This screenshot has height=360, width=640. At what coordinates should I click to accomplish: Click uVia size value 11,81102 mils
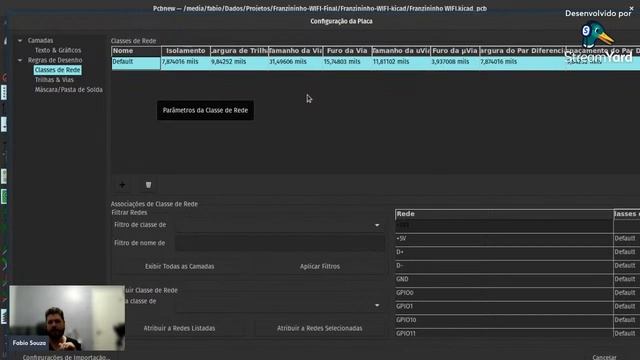click(x=401, y=62)
